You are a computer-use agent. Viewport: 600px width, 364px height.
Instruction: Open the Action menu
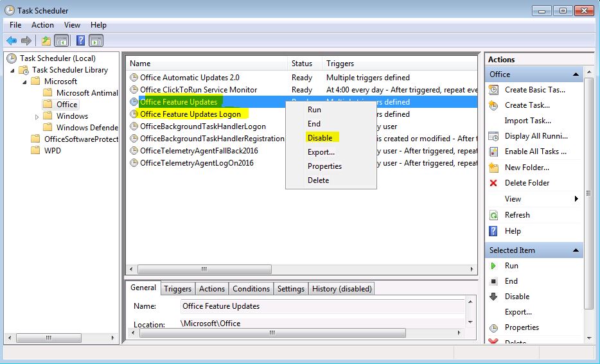pyautogui.click(x=42, y=25)
